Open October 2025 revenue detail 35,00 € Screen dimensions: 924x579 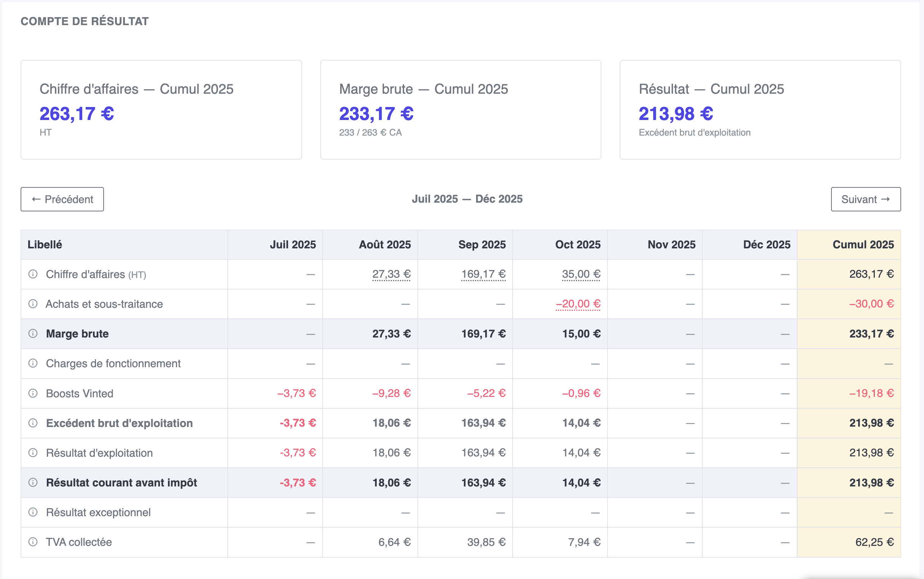[581, 274]
